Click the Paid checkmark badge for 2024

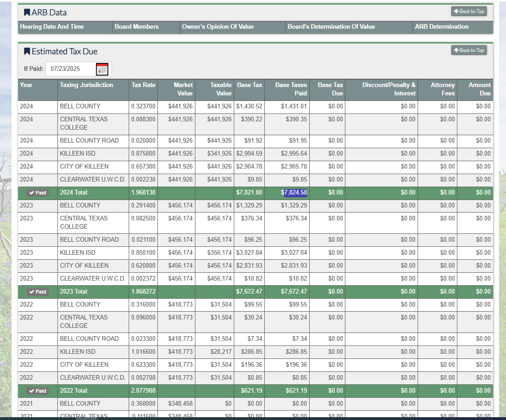click(37, 193)
